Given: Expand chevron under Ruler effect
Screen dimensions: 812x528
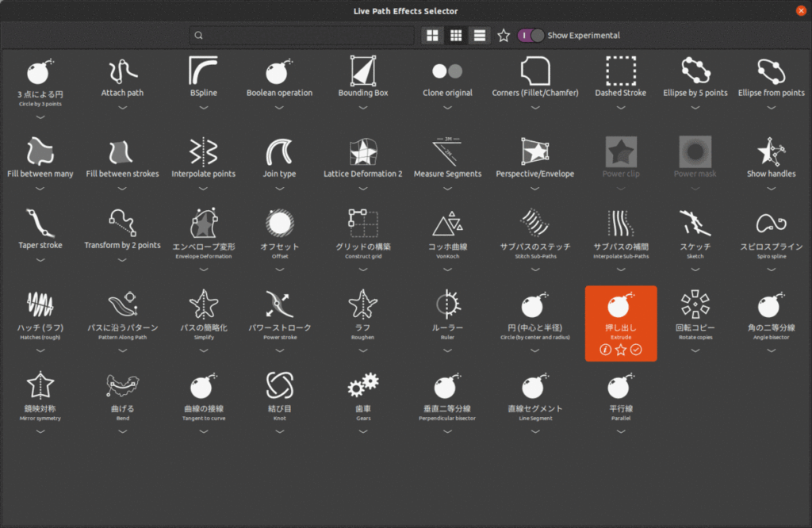Looking at the screenshot, I should pos(447,350).
